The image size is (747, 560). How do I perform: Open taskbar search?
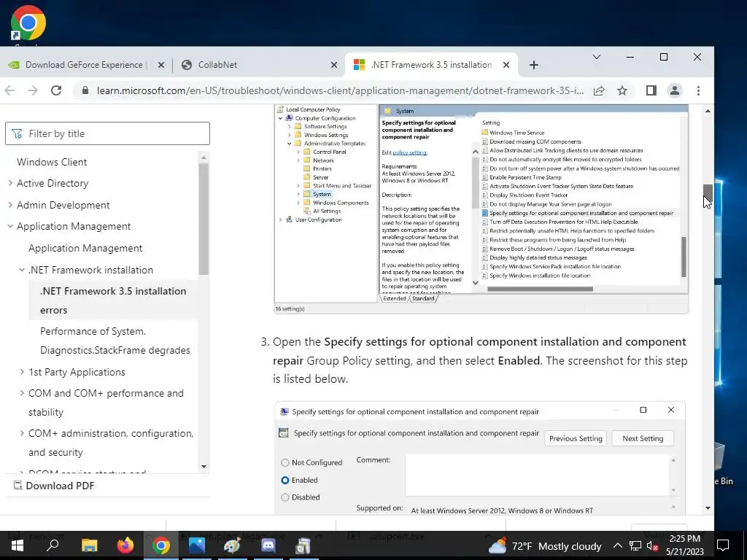[x=53, y=545]
